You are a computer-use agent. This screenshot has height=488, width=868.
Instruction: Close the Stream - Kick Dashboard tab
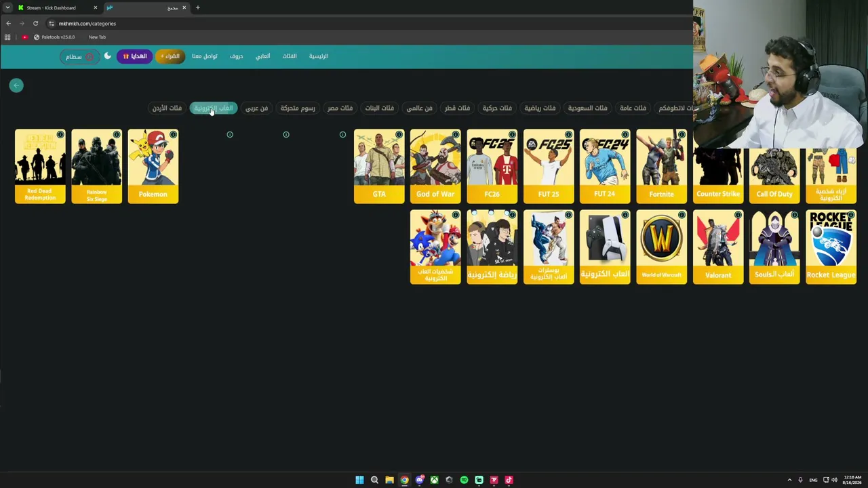[x=95, y=7]
